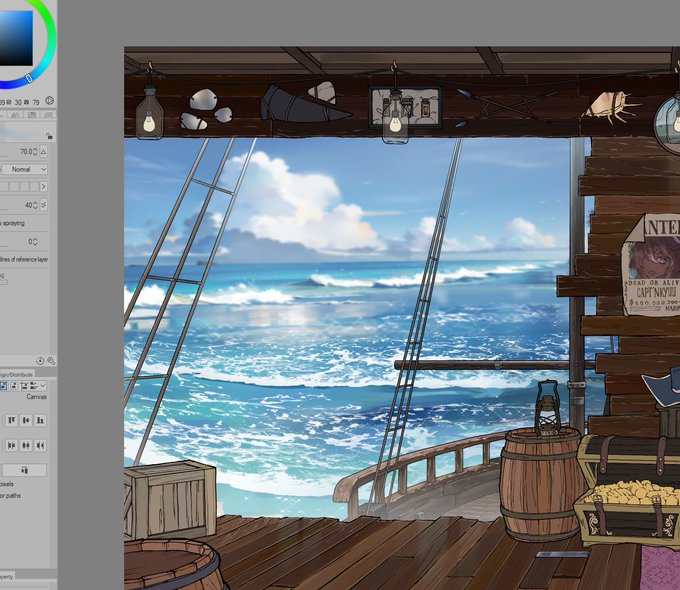
Task: Click the 'or paths' option label
Action: [x=10, y=496]
